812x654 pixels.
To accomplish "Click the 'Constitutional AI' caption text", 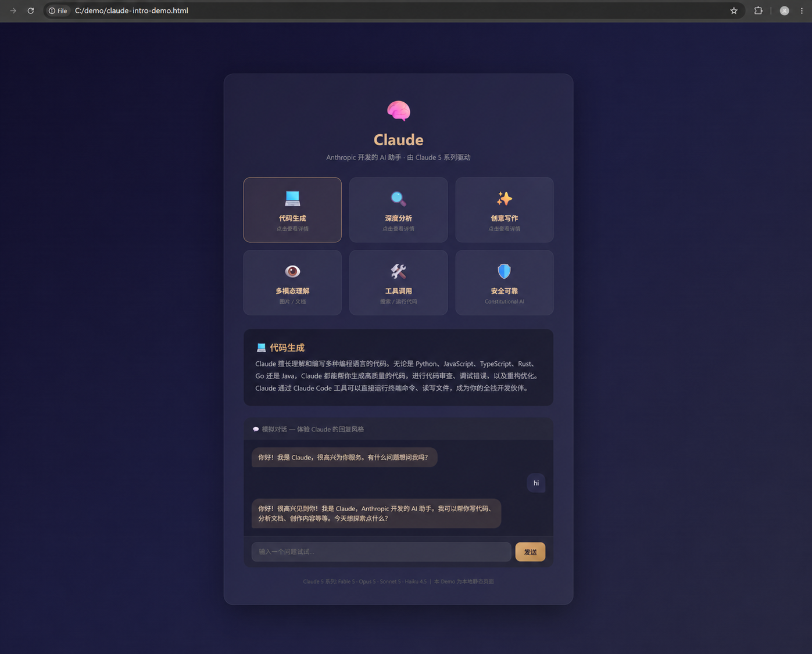I will pyautogui.click(x=505, y=301).
